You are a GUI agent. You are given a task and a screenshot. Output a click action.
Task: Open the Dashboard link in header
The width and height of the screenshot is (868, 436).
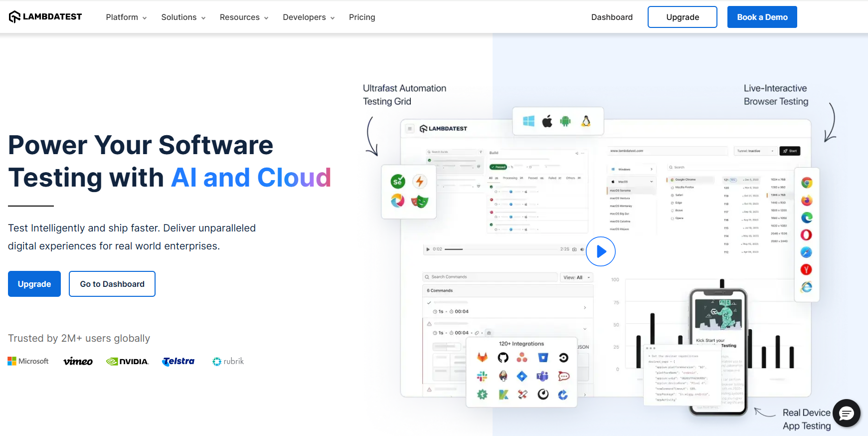click(612, 17)
